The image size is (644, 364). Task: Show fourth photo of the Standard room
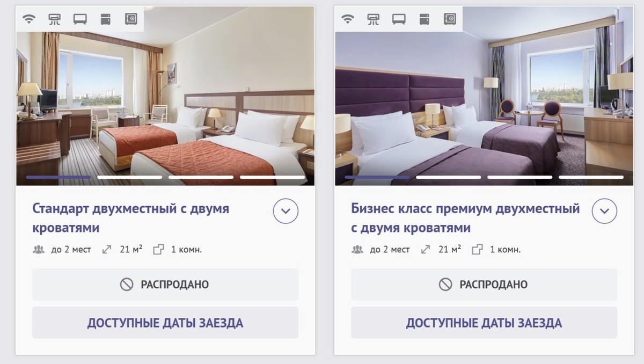[272, 177]
